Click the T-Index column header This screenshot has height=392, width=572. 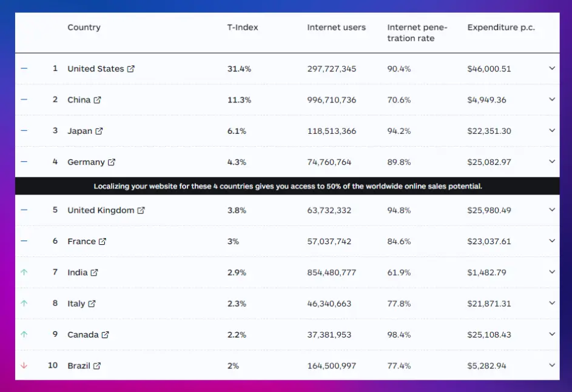243,28
